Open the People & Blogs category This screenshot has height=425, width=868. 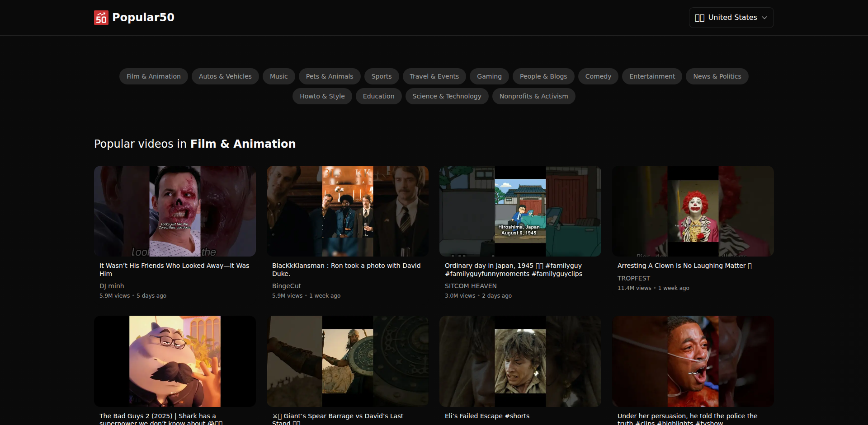pos(543,76)
